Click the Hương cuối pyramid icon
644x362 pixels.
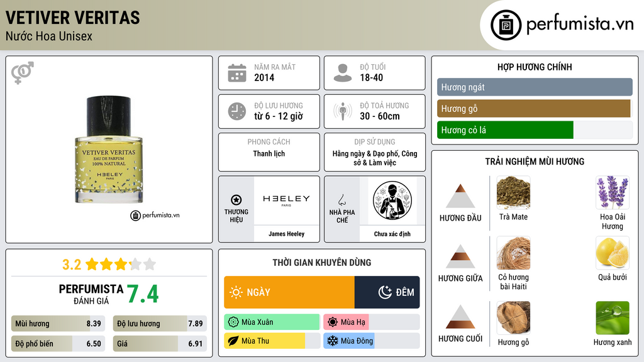pos(460,317)
